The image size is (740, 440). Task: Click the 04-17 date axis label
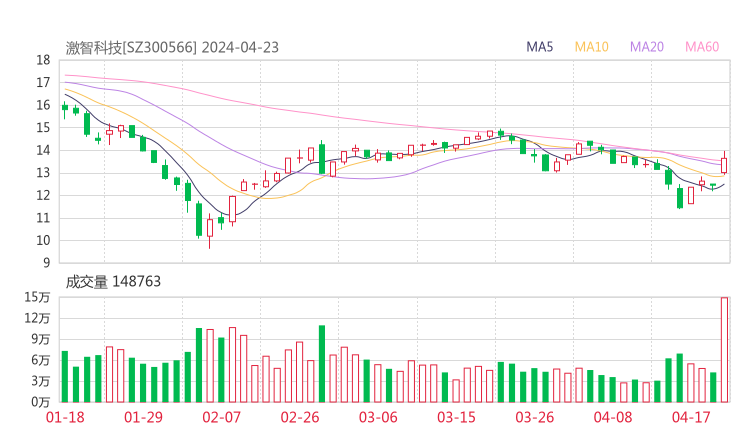[691, 417]
